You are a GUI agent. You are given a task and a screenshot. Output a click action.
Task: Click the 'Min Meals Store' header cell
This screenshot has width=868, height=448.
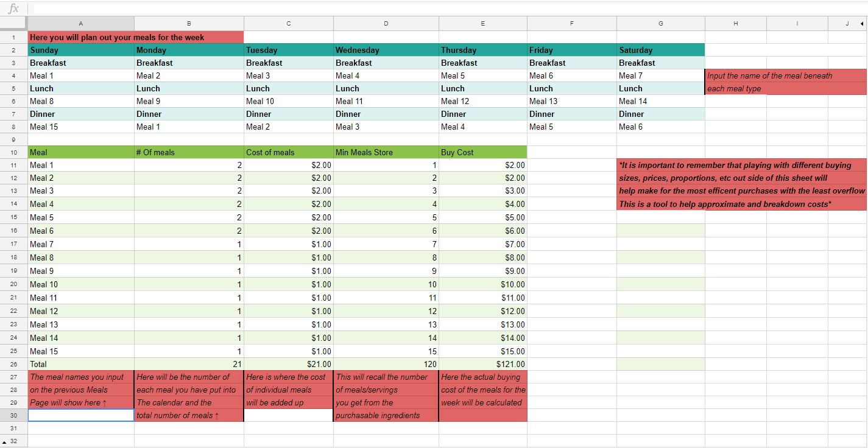(x=386, y=152)
